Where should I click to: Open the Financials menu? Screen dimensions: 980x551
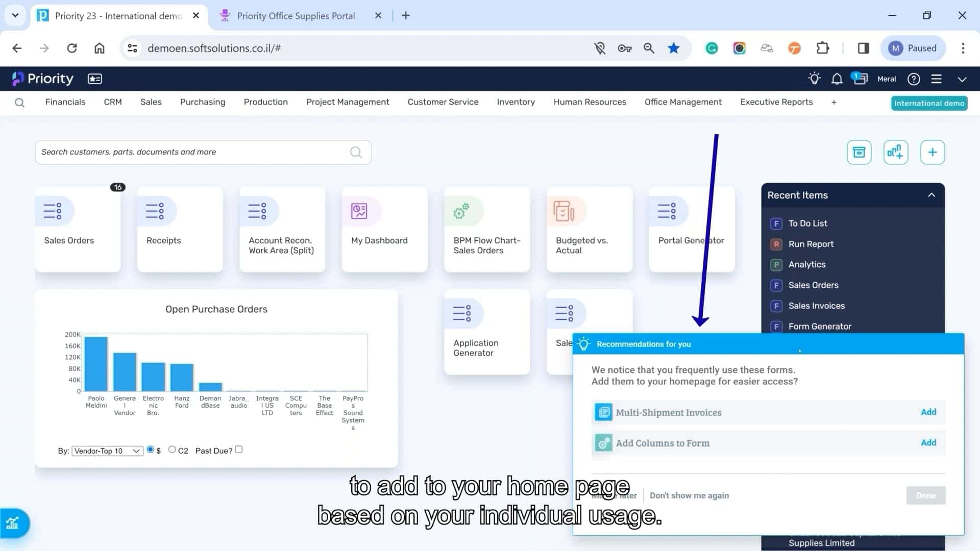click(x=65, y=102)
